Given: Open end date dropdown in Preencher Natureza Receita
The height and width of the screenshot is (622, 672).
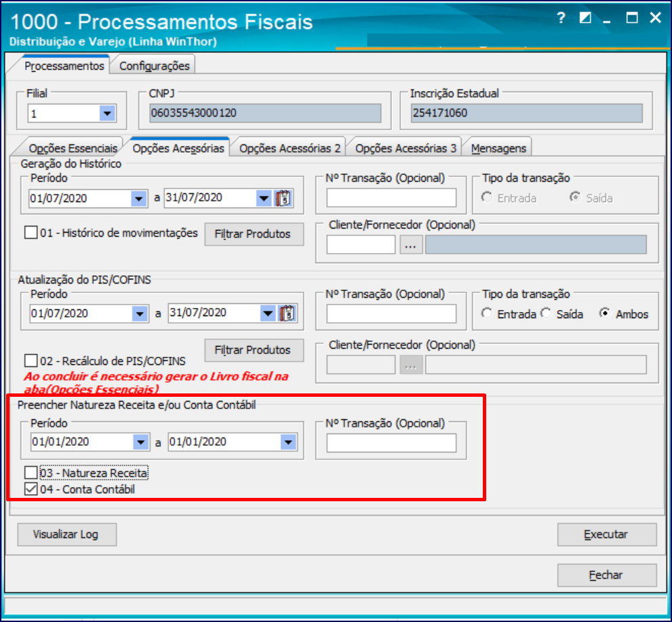Looking at the screenshot, I should 288,442.
